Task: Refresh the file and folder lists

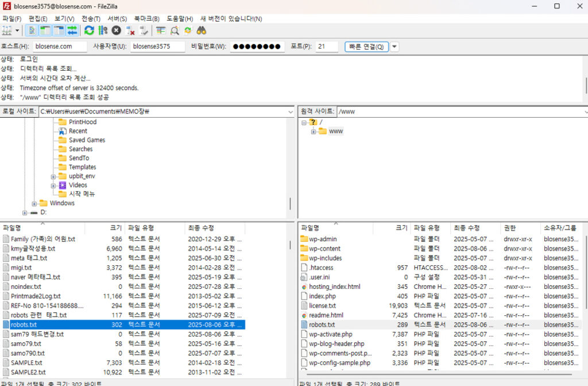Action: (x=89, y=31)
